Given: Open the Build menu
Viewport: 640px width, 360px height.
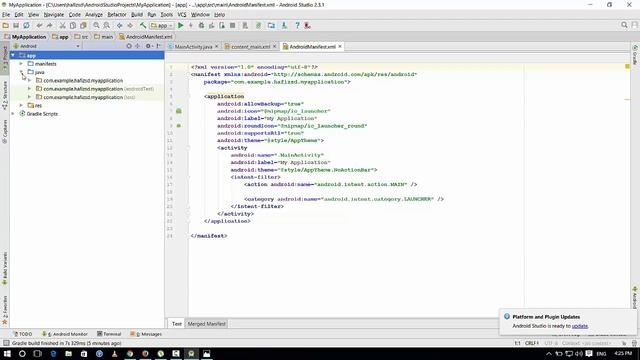Looking at the screenshot, I should [x=137, y=15].
